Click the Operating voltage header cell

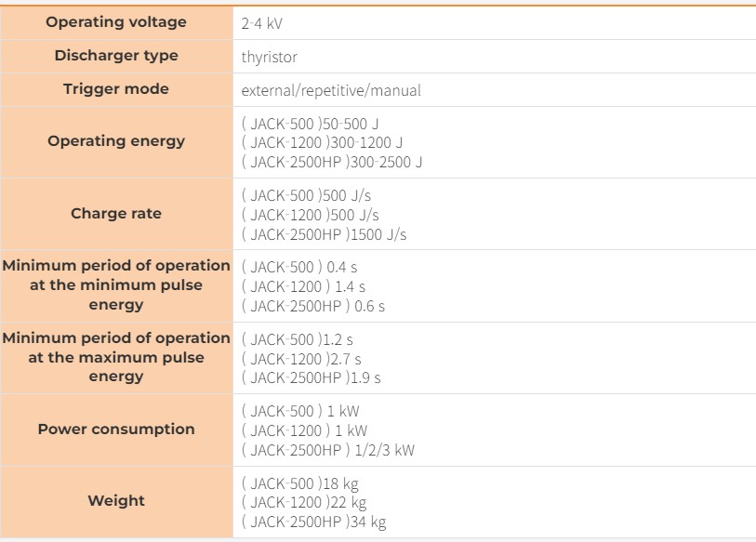pyautogui.click(x=116, y=22)
